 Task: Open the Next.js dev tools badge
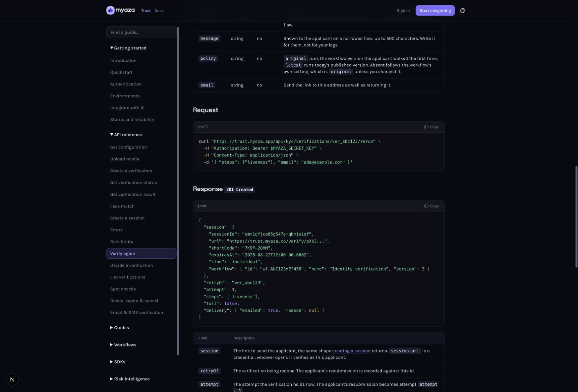[x=12, y=379]
